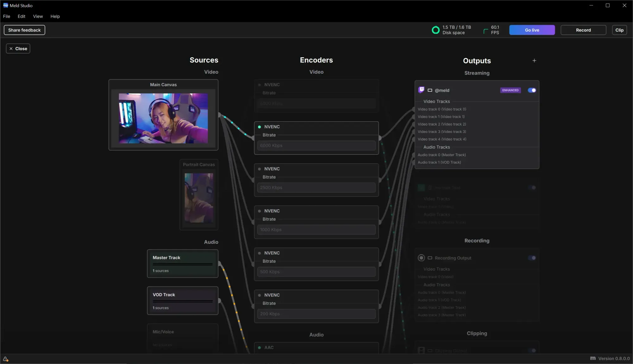
Task: Add a new output with the plus icon
Action: 534,60
